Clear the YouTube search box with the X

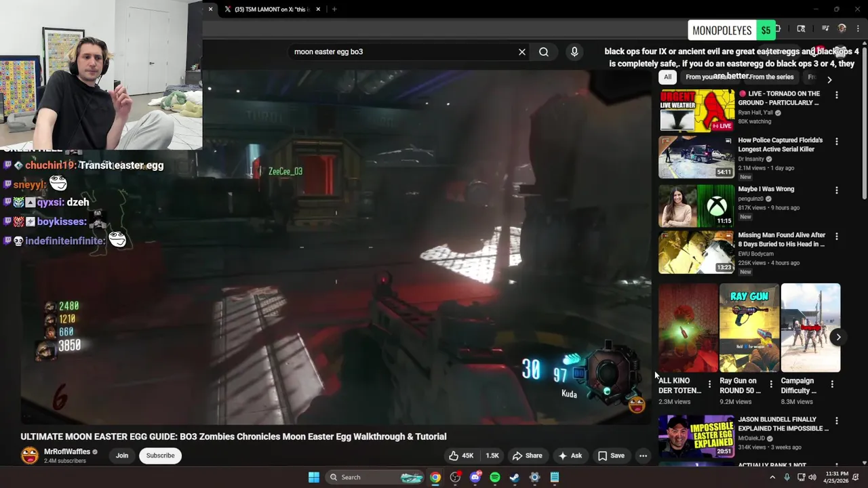(x=522, y=52)
